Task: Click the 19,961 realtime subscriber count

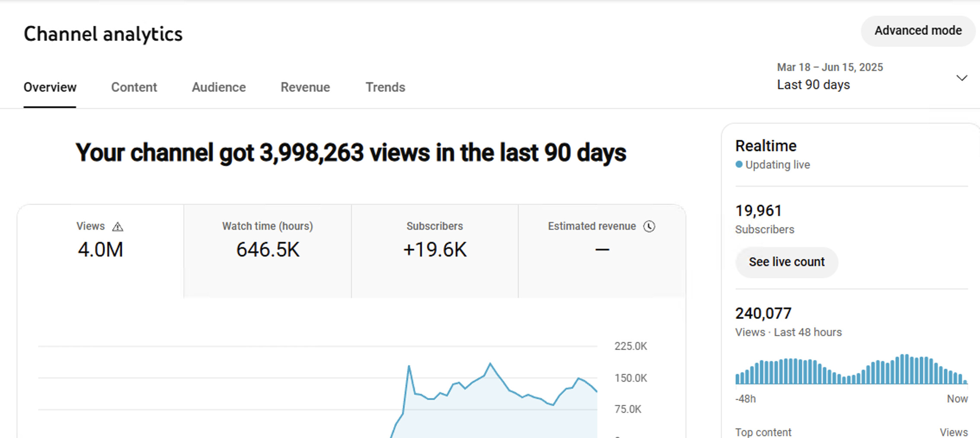Action: 758,211
